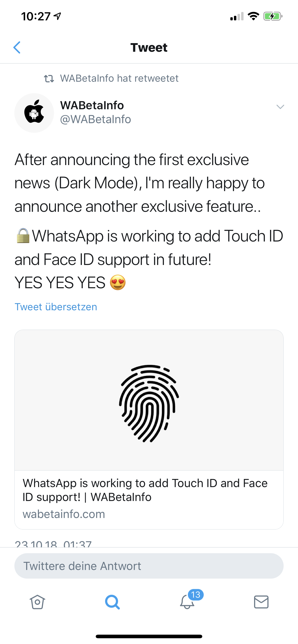Open the Messages envelope tab

[261, 602]
